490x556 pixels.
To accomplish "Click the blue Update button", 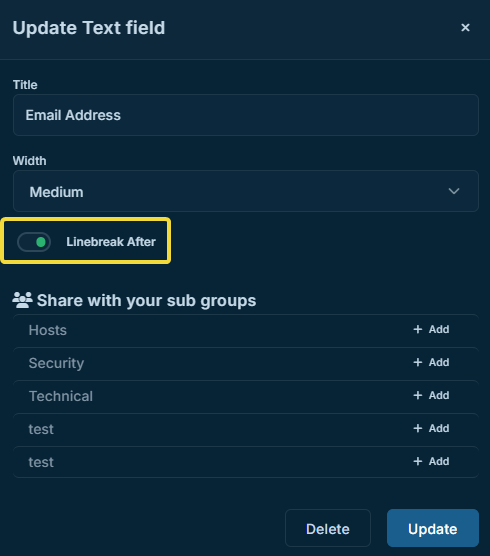I will pyautogui.click(x=433, y=528).
